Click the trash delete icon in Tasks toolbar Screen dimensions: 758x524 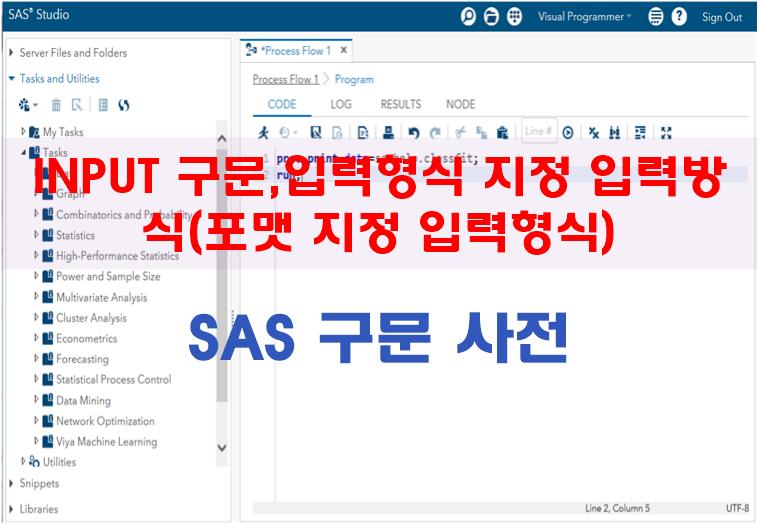[x=57, y=104]
